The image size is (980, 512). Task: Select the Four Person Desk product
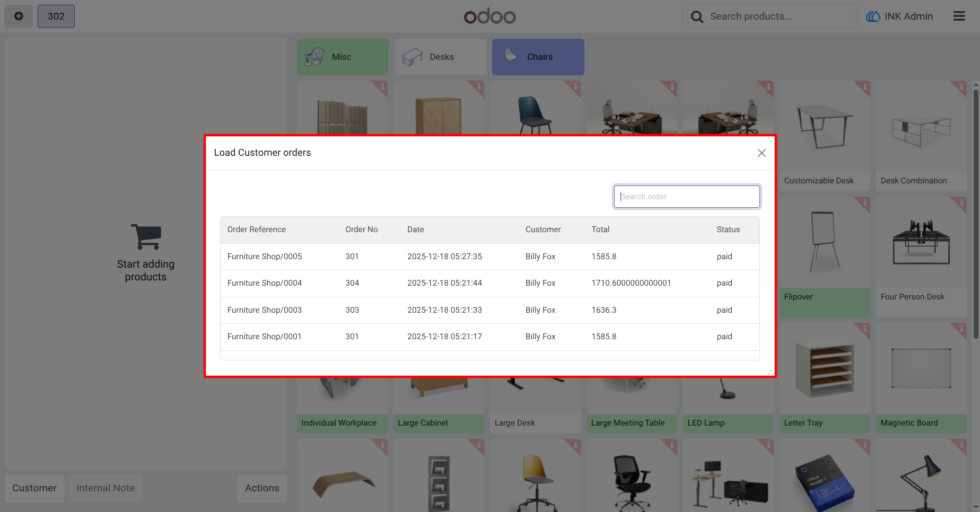(x=921, y=257)
